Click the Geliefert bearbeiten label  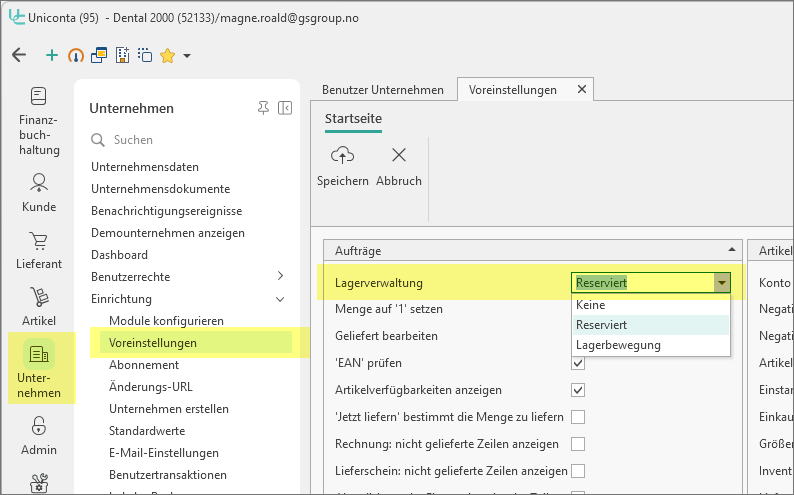(386, 336)
